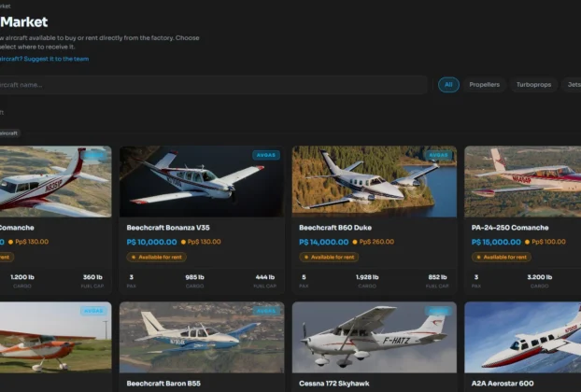Click the Pp$ 130.00 rent price on Bonanza V35
This screenshot has height=392, width=581.
tap(205, 242)
